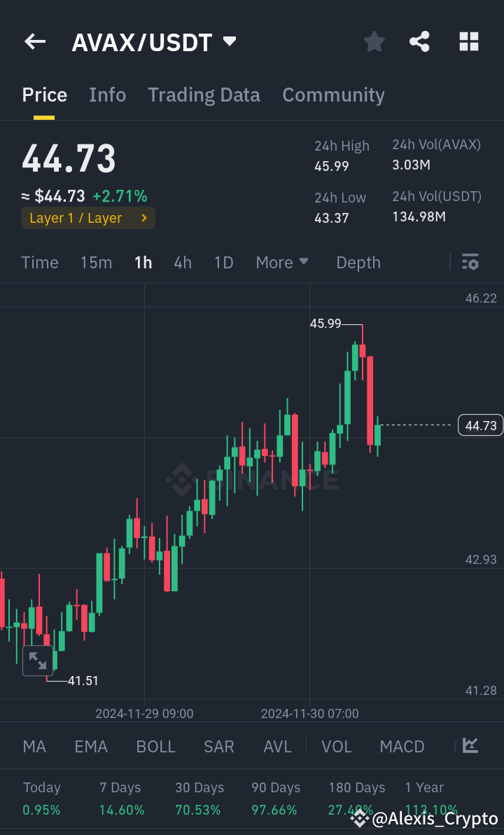Toggle the VOL indicator
Screen dimensions: 504x835
(337, 747)
